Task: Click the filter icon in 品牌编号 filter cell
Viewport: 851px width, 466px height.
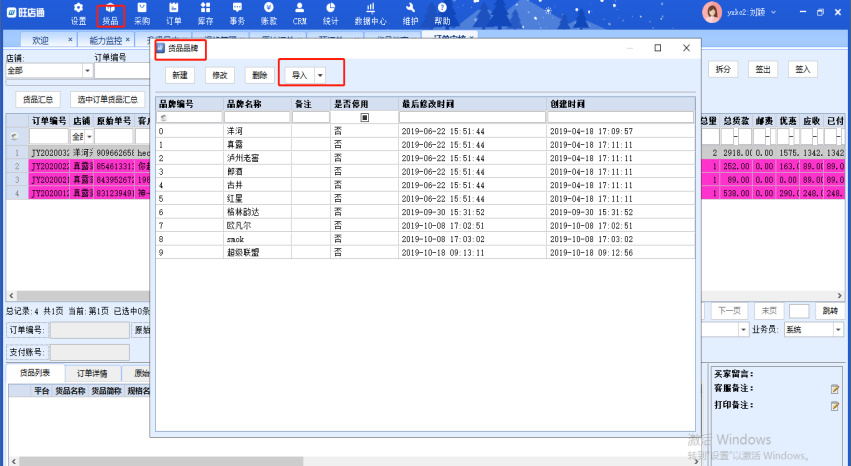Action: click(x=163, y=117)
